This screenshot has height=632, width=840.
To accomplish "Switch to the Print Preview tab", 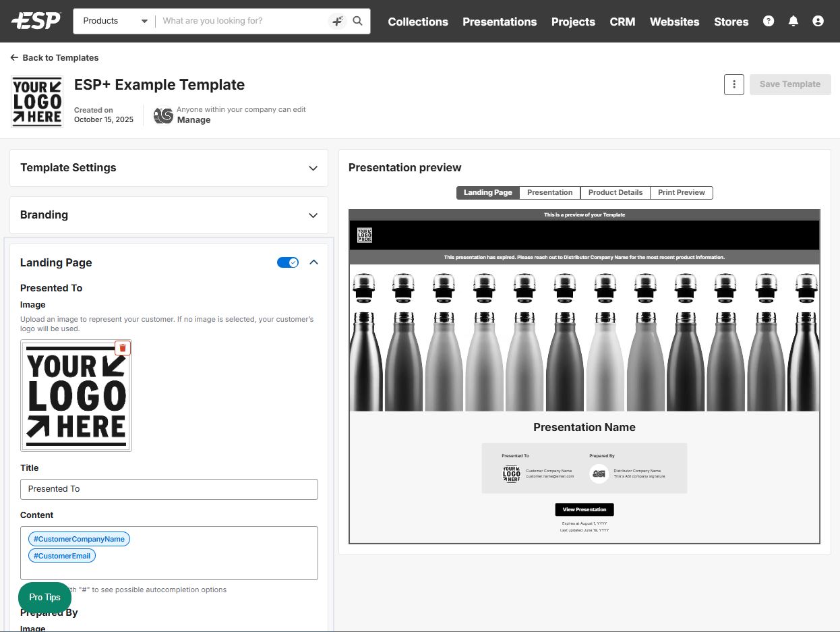I will point(681,193).
